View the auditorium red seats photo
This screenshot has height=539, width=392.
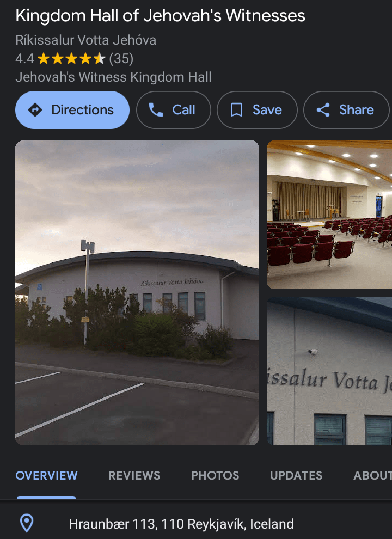[x=329, y=215]
